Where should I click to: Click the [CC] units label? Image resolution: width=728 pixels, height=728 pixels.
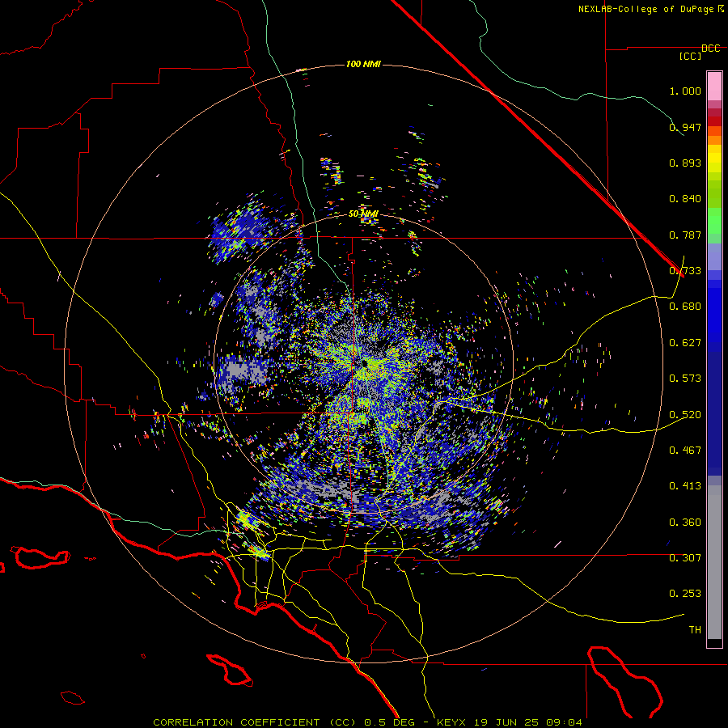[x=691, y=56]
